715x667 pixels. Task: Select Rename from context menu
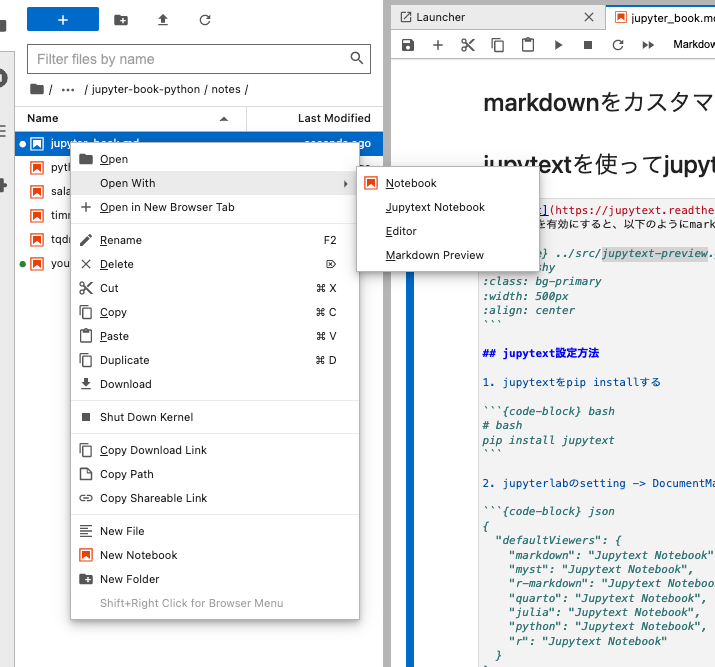215,240
